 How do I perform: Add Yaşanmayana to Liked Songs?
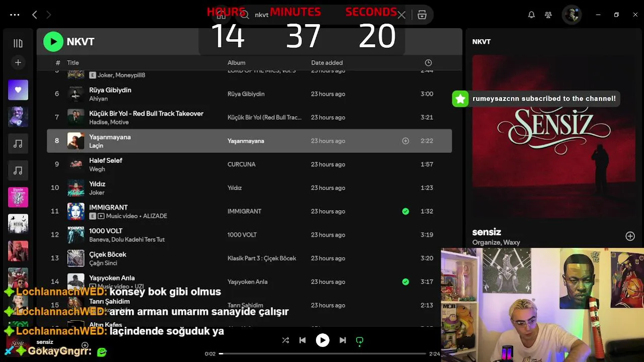click(406, 141)
